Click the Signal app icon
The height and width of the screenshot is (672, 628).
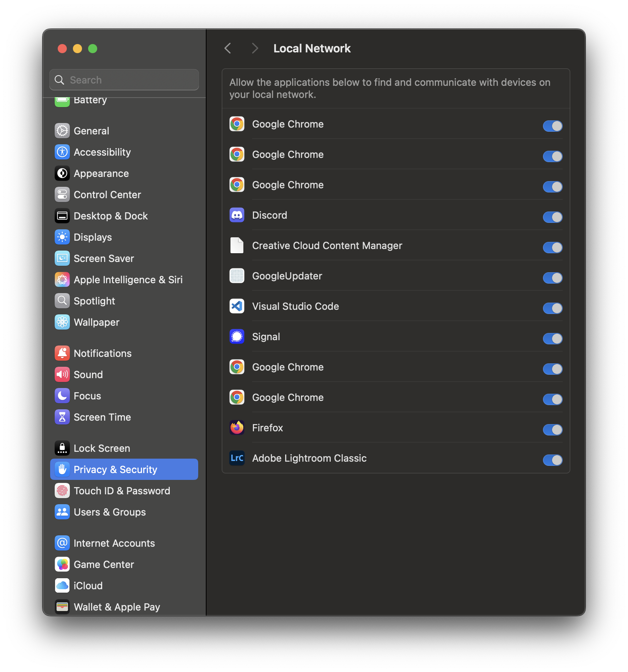point(237,337)
